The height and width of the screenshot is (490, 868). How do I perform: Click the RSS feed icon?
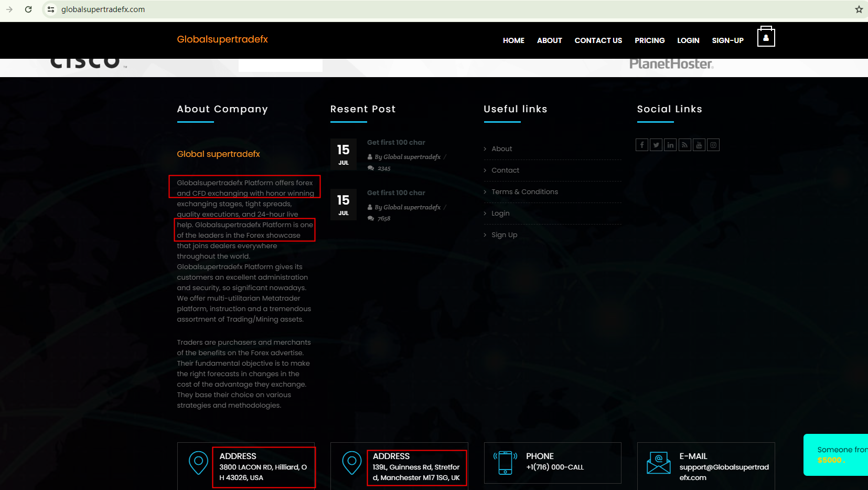tap(684, 145)
